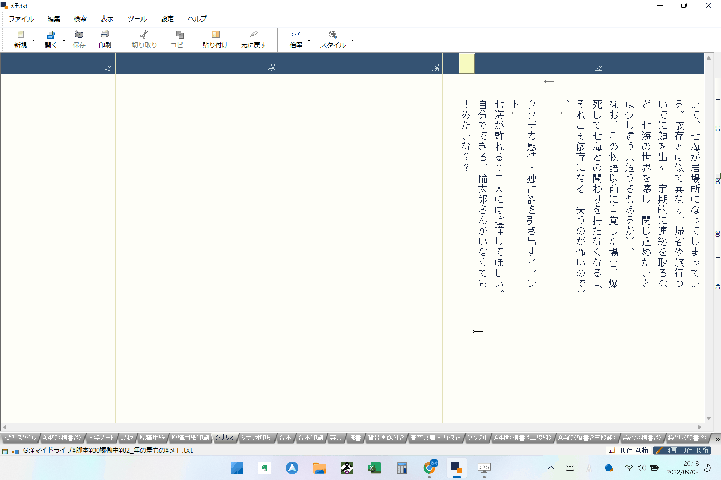Open the dropdown arrow beside スタイル

pos(352,40)
